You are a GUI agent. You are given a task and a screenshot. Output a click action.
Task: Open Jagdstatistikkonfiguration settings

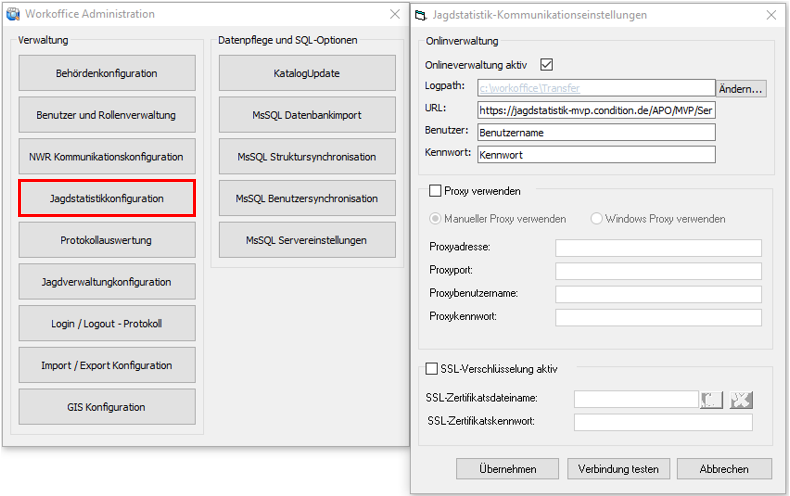click(x=107, y=199)
